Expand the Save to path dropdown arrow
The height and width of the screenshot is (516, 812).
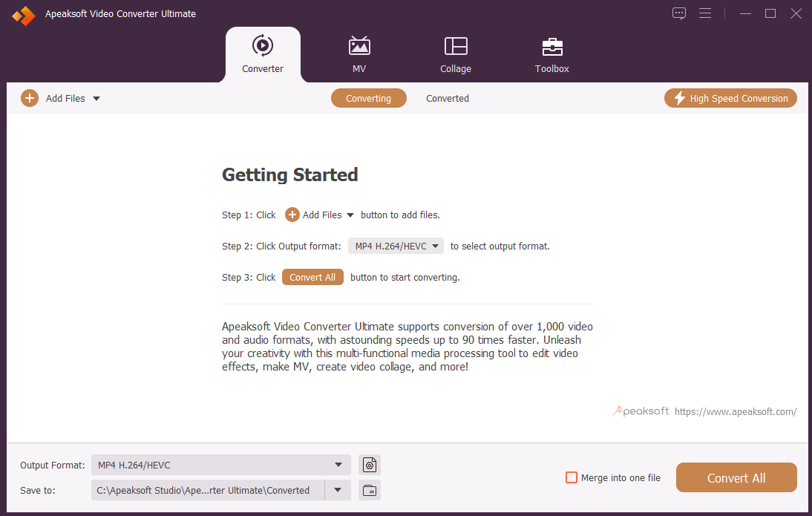coord(338,490)
